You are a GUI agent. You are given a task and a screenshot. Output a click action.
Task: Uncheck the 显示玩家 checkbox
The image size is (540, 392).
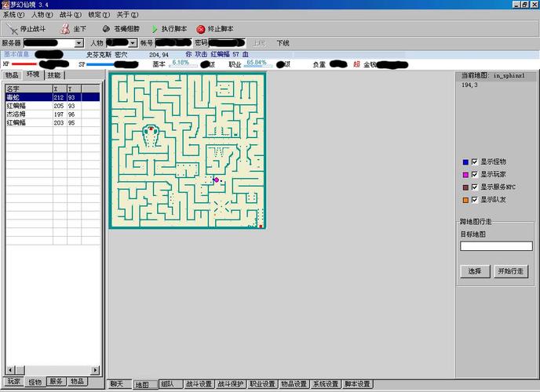tap(474, 174)
